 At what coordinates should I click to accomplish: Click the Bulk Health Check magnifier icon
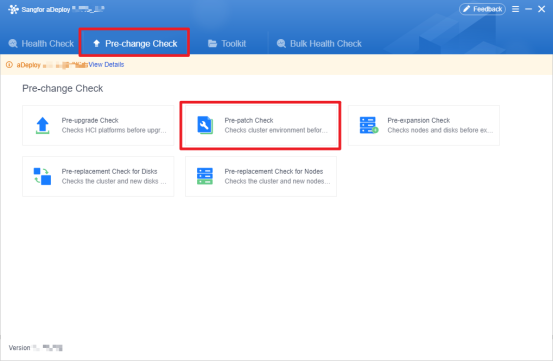(x=281, y=44)
